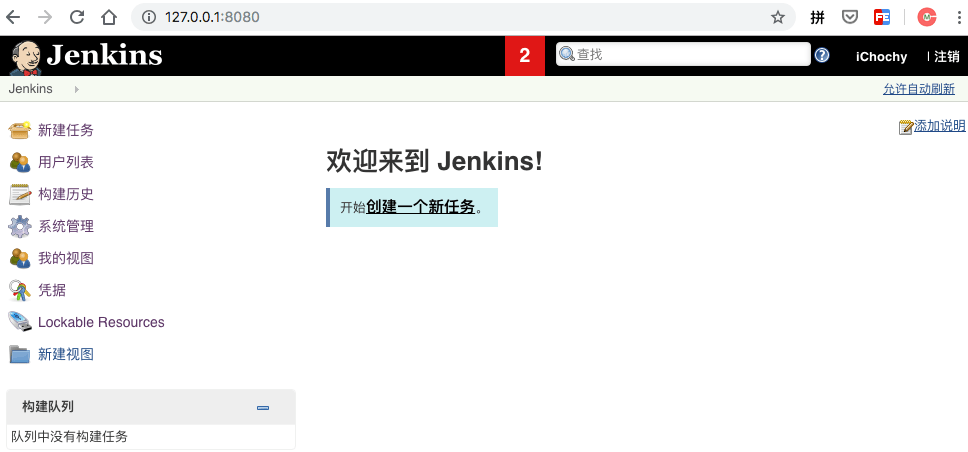The image size is (968, 452).
Task: Open the 用户列表 sidebar link
Action: pos(66,162)
